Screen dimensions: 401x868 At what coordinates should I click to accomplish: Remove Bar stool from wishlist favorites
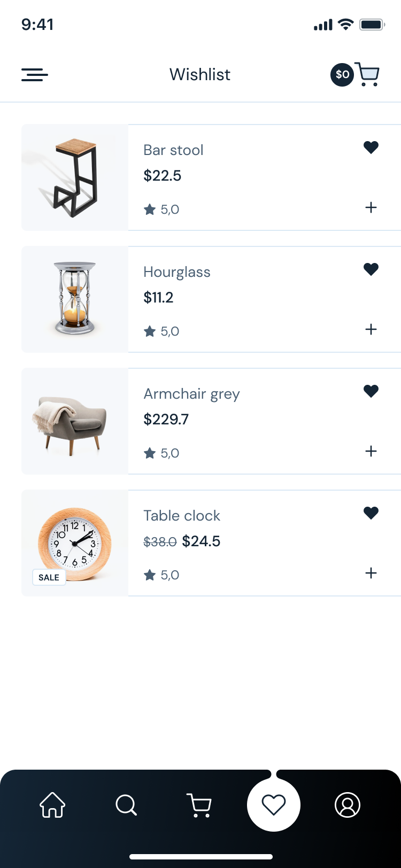tap(371, 147)
